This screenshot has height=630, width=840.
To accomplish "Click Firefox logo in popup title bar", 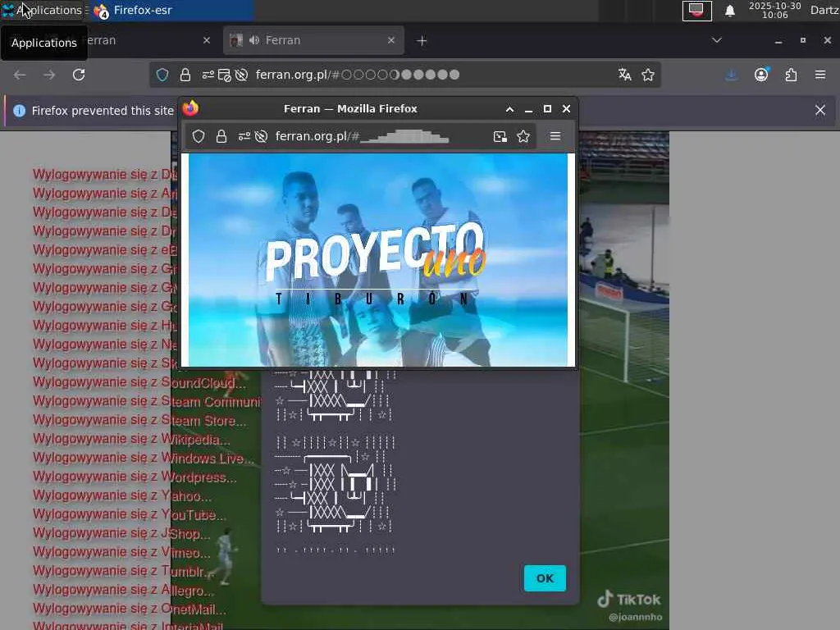I will click(190, 109).
